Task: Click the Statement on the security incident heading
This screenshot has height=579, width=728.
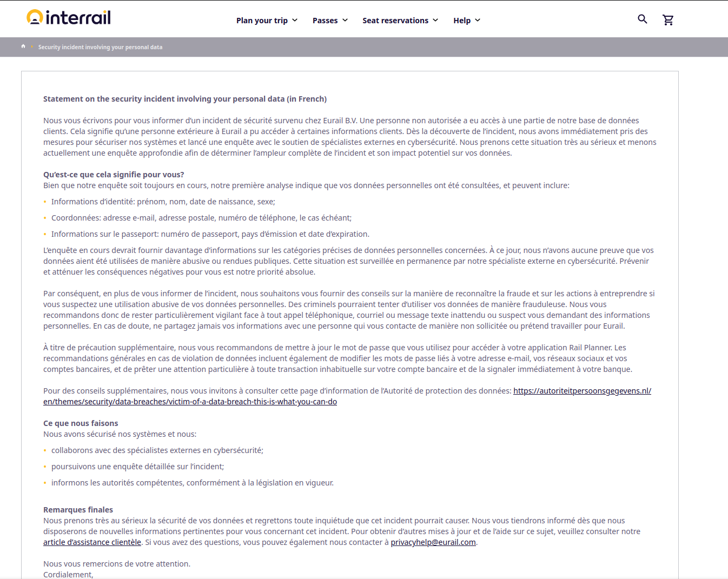Action: [x=185, y=99]
